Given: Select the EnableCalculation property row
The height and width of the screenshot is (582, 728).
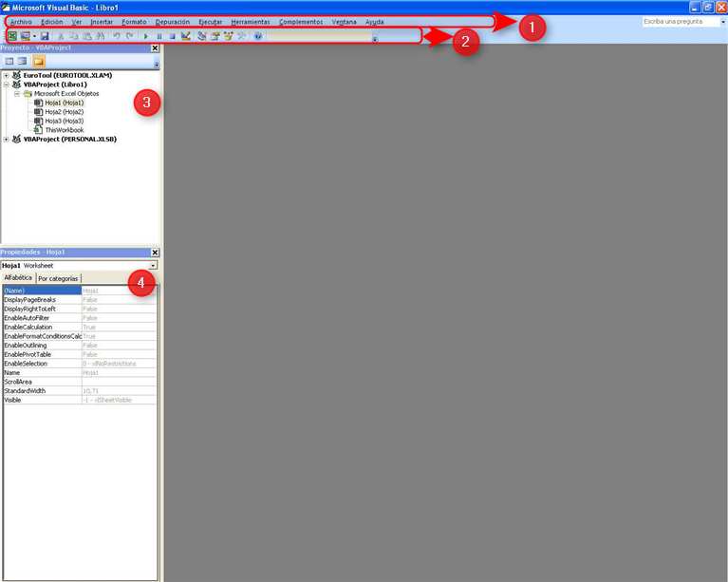Looking at the screenshot, I should [x=41, y=327].
